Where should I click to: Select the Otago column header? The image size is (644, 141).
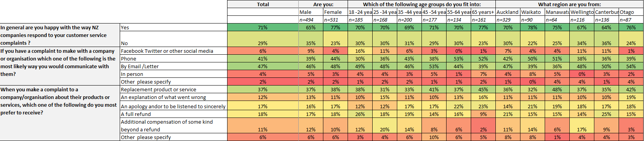click(631, 12)
